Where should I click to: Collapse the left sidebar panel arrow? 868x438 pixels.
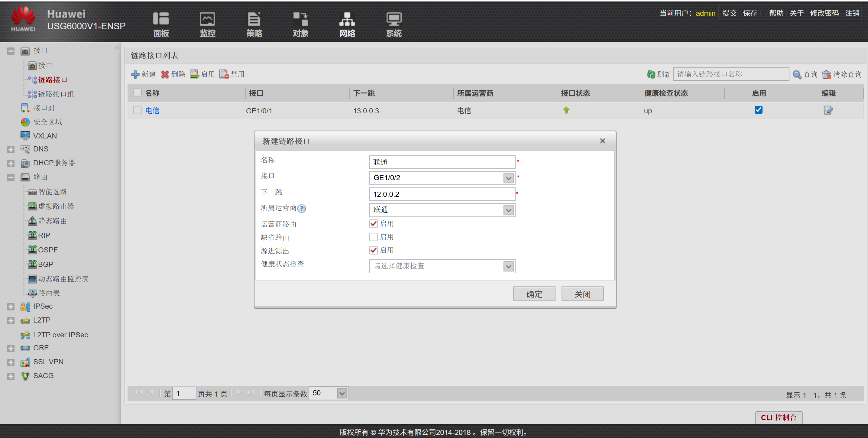pos(117,48)
